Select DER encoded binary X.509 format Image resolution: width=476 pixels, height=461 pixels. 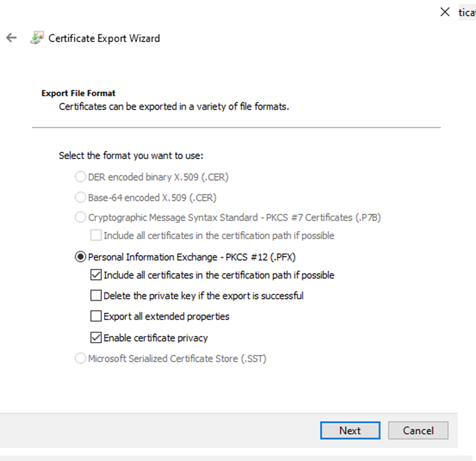[x=80, y=177]
